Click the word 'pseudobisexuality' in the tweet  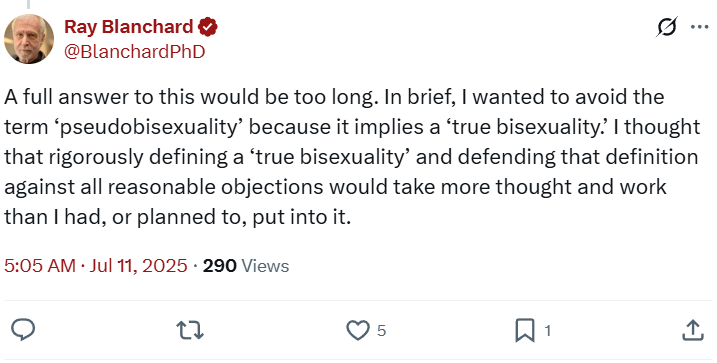(x=148, y=127)
